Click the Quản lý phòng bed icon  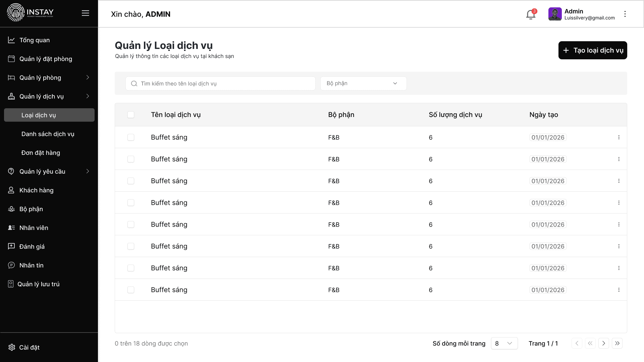[x=11, y=77]
